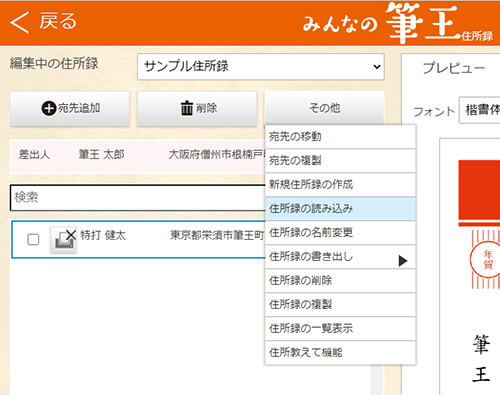Open the その他 button menu

(325, 108)
